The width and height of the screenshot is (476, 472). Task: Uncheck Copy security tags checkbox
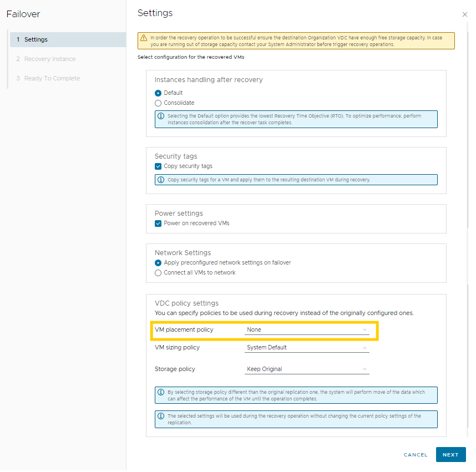(158, 166)
